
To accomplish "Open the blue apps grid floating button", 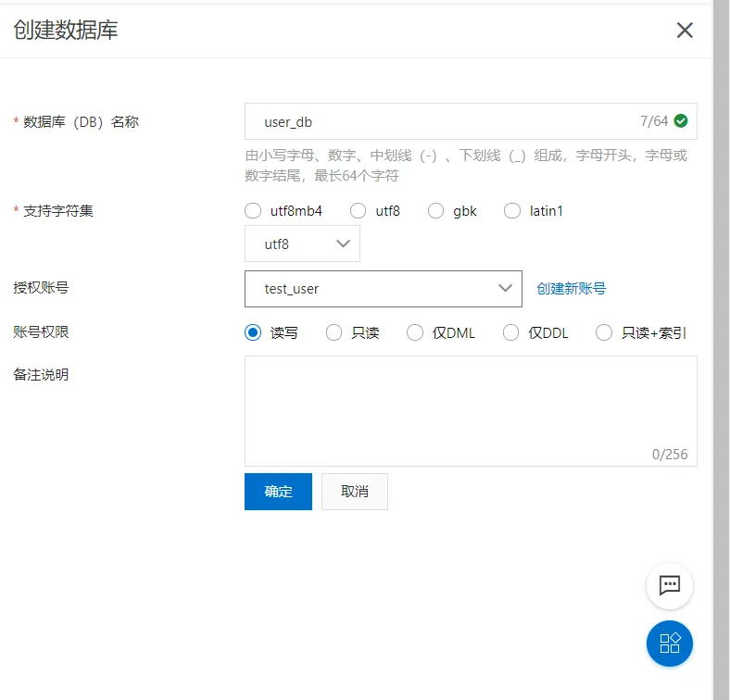I will click(x=670, y=644).
